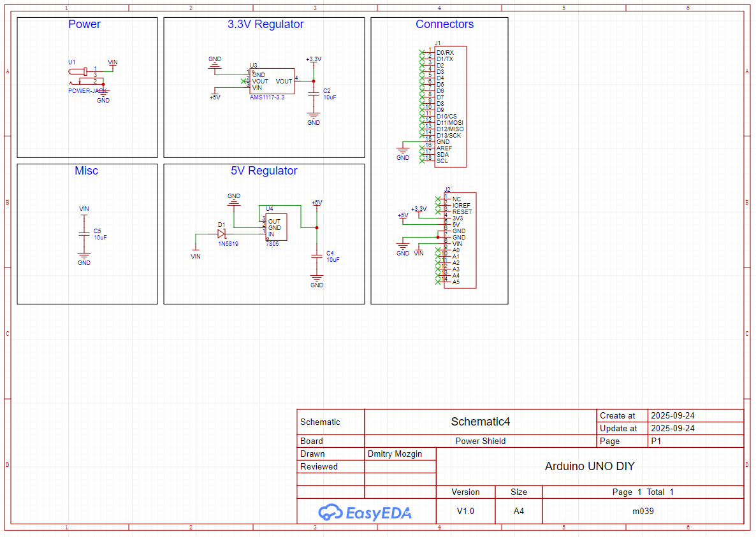Click the 'Connectors' section heading

(444, 24)
